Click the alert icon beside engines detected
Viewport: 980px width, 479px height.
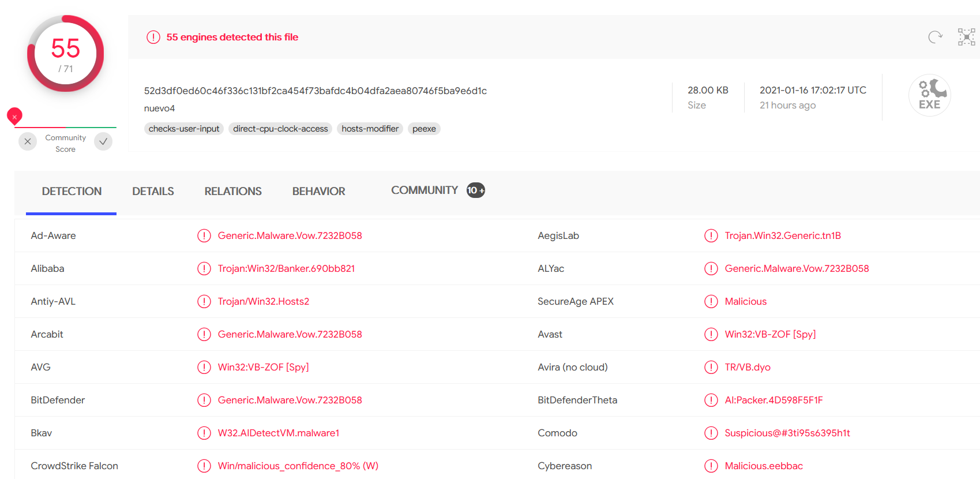click(x=153, y=37)
